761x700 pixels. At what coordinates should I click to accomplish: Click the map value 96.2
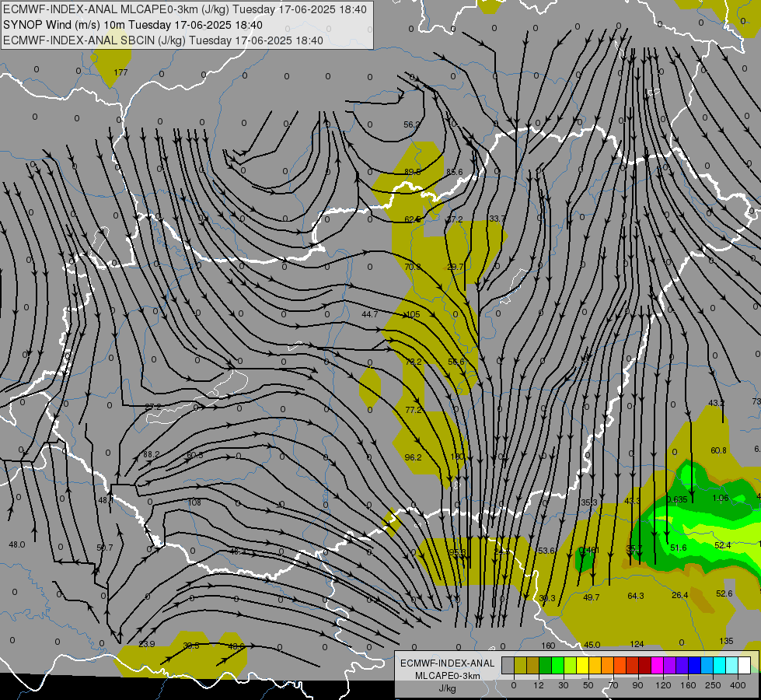point(413,457)
